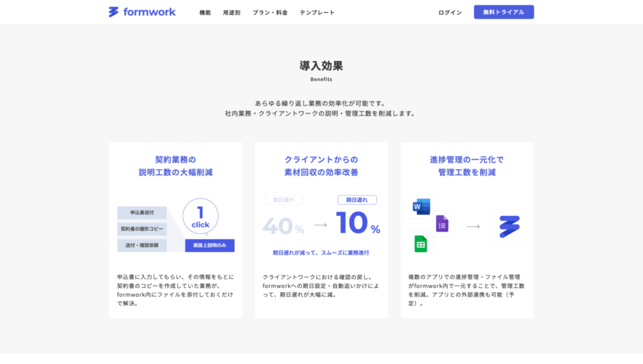
Task: Open the 用途別 navigation item
Action: tap(232, 13)
